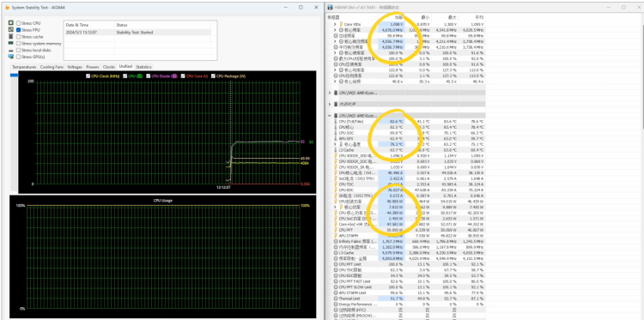
Task: Click the CPU chip icon beside Stress CPU
Action: coord(10,23)
